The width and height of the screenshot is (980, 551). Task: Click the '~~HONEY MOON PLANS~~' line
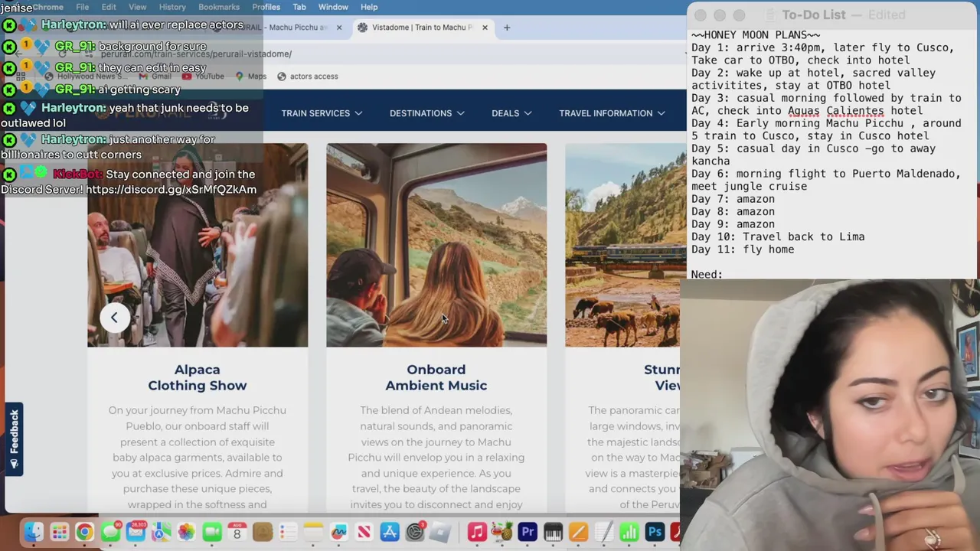pyautogui.click(x=756, y=35)
